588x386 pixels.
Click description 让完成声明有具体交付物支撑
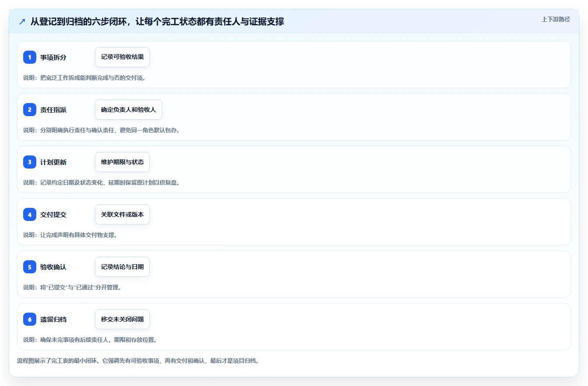pyautogui.click(x=70, y=235)
